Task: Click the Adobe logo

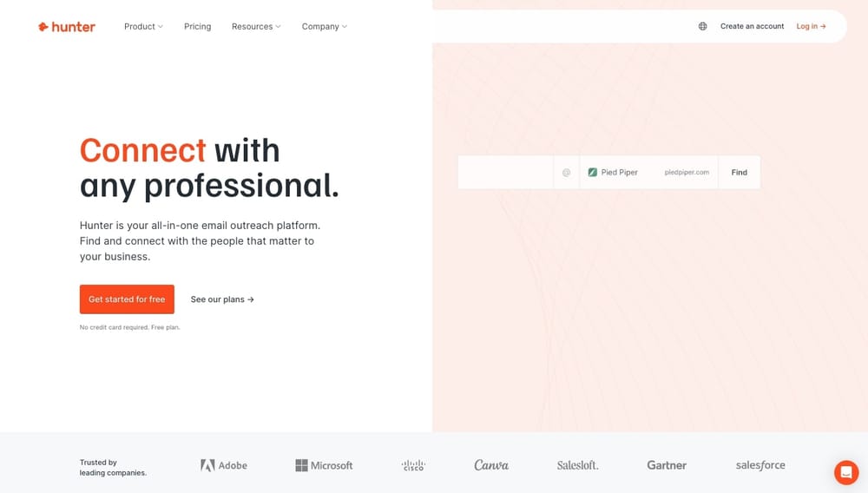Action: [224, 465]
